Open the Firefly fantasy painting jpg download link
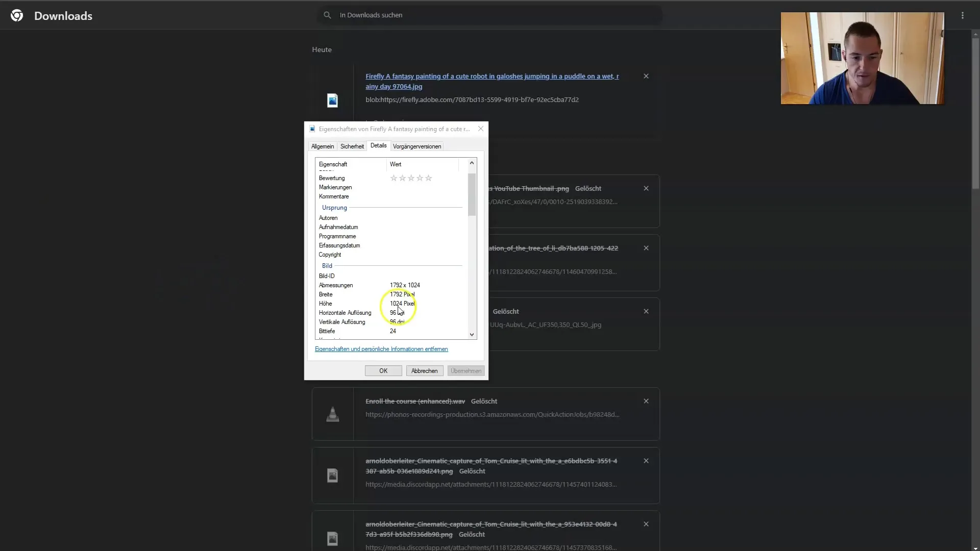980x551 pixels. click(x=492, y=81)
